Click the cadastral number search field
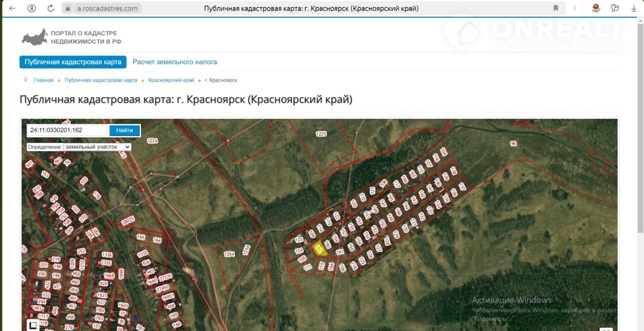Image resolution: width=644 pixels, height=331 pixels. [x=67, y=130]
